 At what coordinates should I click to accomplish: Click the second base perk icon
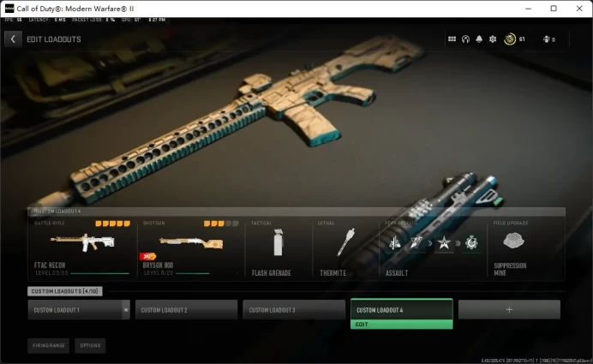click(416, 242)
